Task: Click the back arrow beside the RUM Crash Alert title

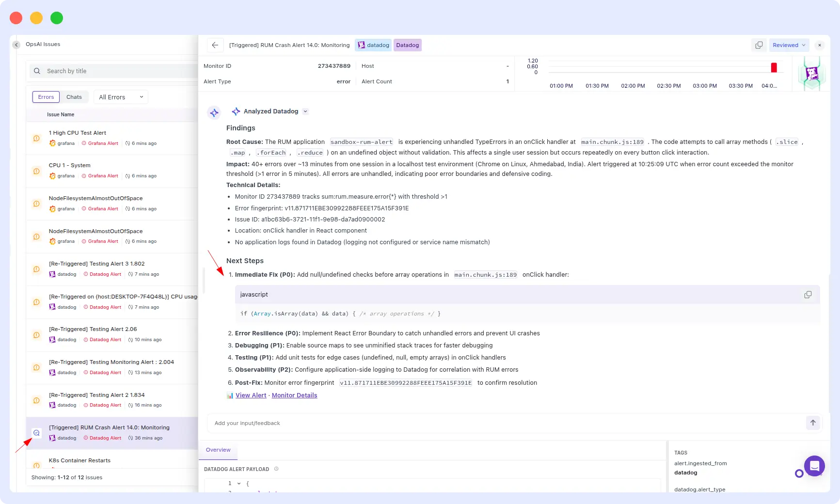Action: [x=215, y=45]
